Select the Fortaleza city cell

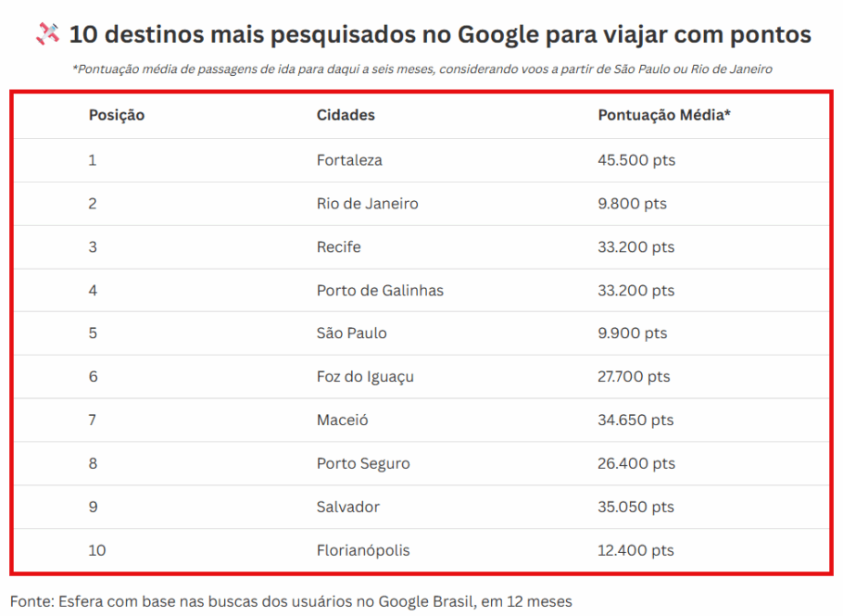(349, 160)
